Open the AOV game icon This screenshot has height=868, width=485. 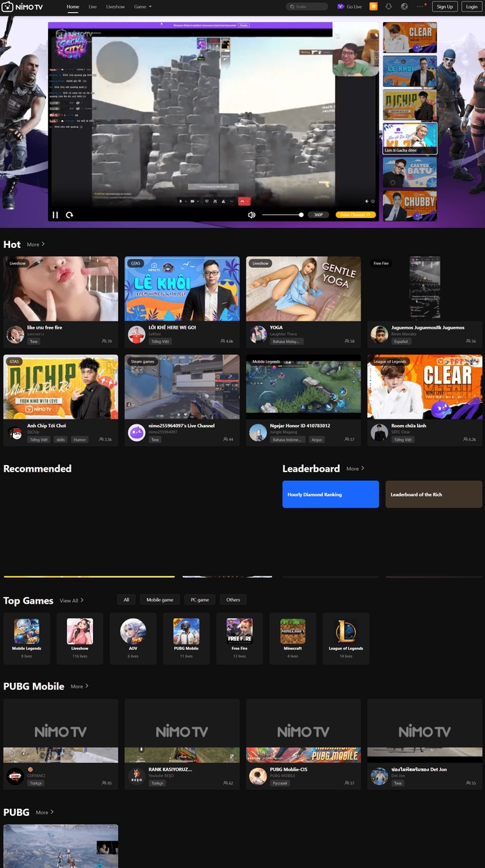[133, 632]
